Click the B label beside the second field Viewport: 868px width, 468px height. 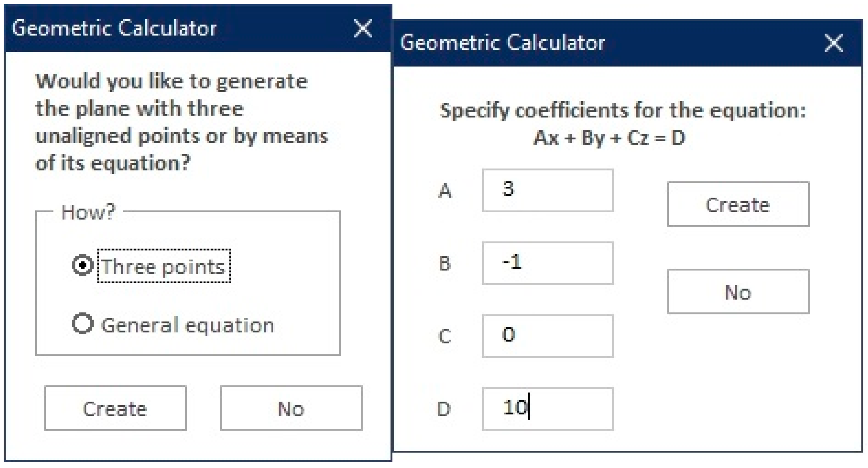[445, 263]
